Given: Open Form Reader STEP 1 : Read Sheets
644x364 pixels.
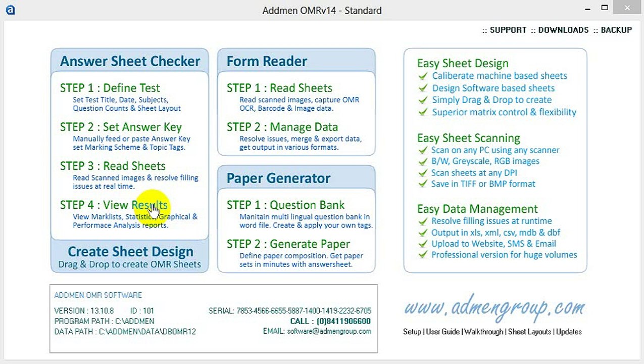Looking at the screenshot, I should point(279,88).
